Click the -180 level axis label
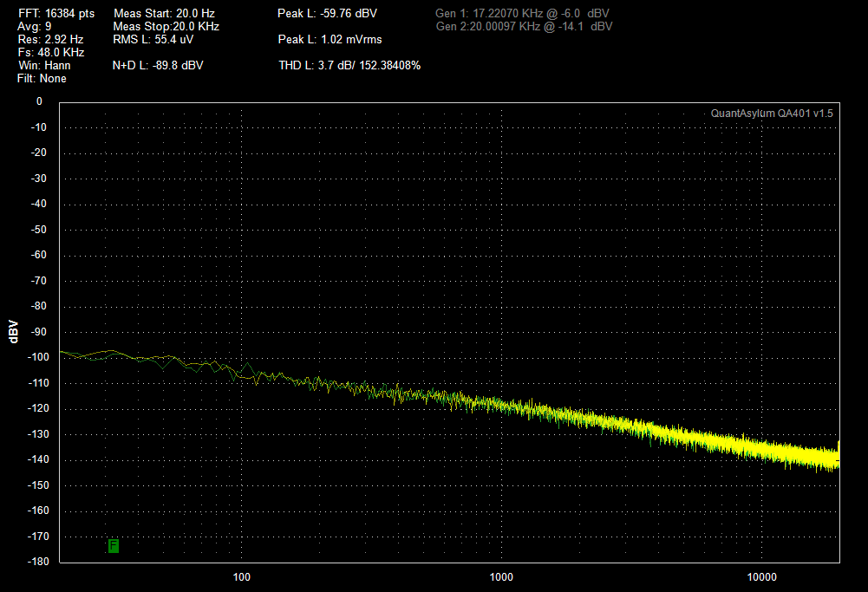868x592 pixels. (x=38, y=562)
